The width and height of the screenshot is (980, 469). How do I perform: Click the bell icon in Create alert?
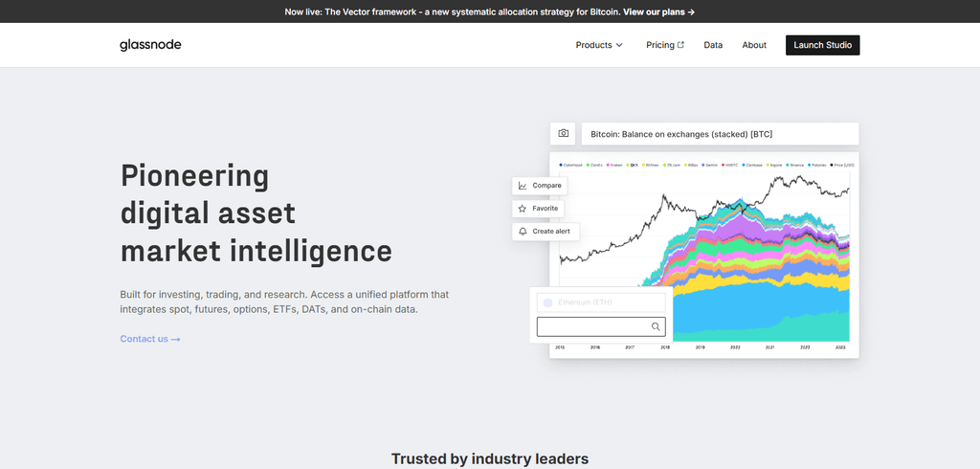[523, 232]
